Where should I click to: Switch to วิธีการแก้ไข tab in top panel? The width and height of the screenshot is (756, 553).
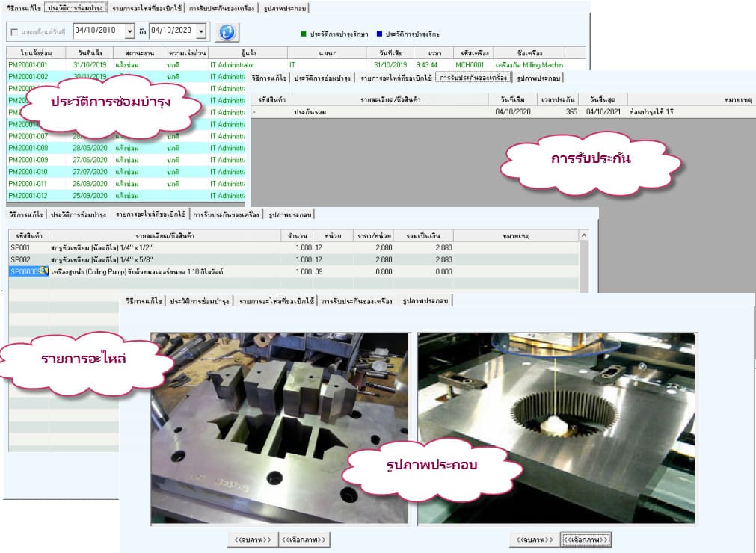[x=23, y=8]
